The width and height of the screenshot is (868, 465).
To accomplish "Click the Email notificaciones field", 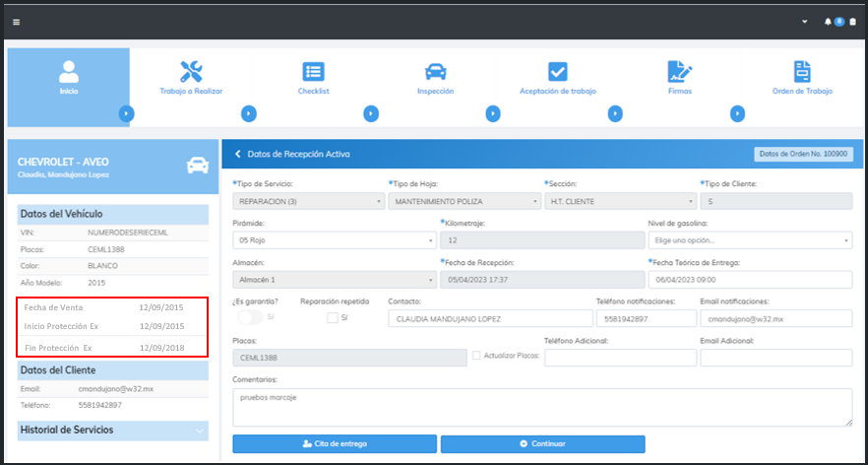I will click(776, 318).
